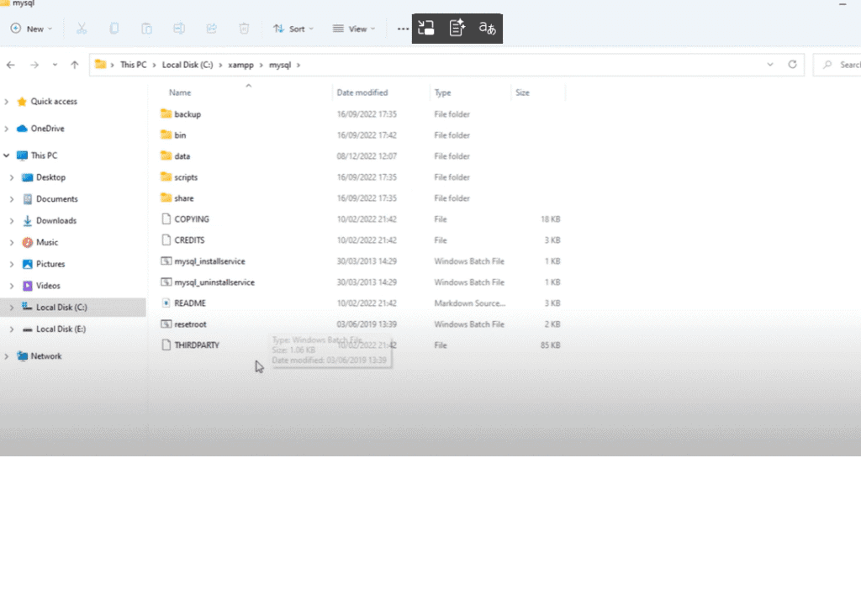Click the Copy icon in toolbar

tap(114, 29)
